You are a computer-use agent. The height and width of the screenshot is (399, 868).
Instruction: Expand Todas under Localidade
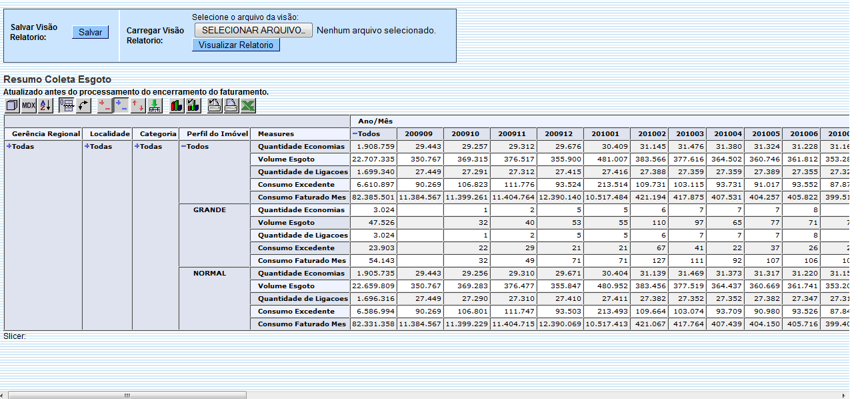[88, 146]
